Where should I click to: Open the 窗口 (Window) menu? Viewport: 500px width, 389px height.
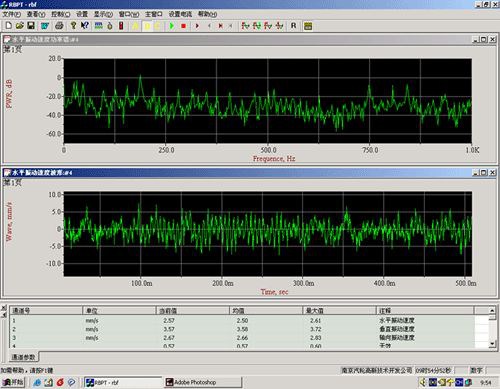(x=129, y=14)
